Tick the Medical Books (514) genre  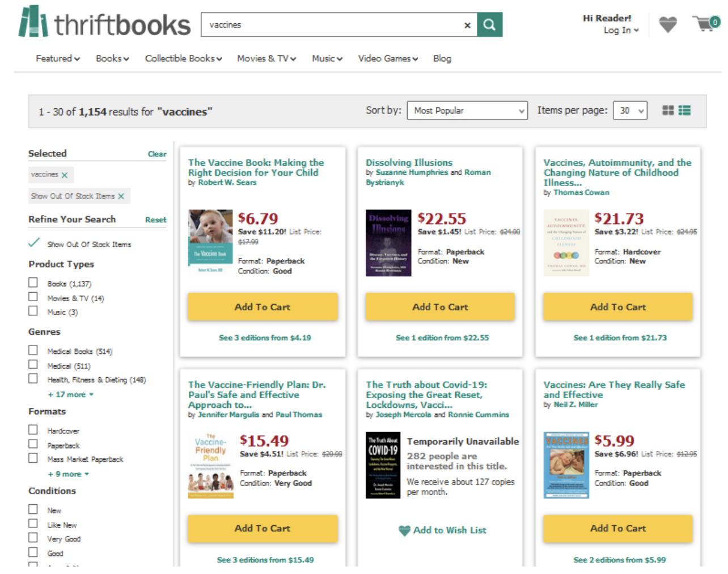pyautogui.click(x=33, y=350)
